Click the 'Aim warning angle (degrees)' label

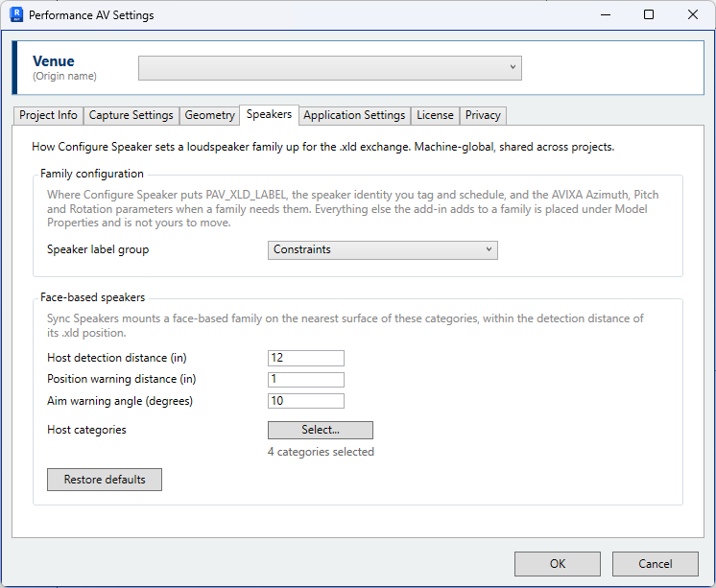pos(120,401)
